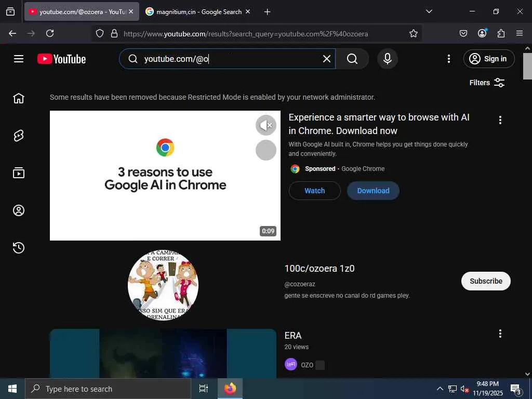Open Save to Pocket icon
Screen dimensions: 532x399
pos(463,33)
